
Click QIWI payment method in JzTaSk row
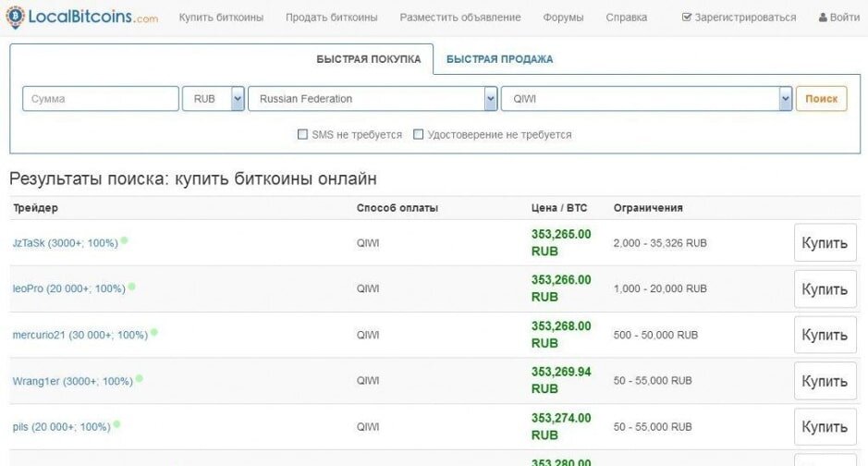tap(368, 243)
